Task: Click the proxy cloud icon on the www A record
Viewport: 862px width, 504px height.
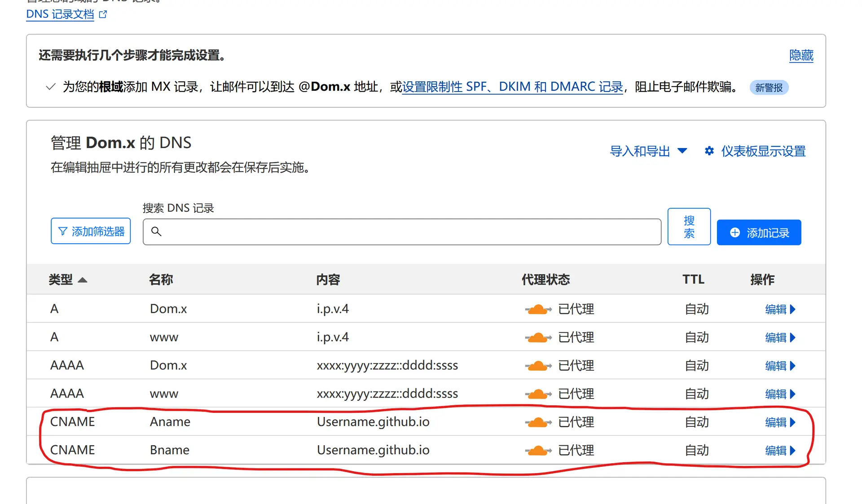Action: (x=537, y=337)
